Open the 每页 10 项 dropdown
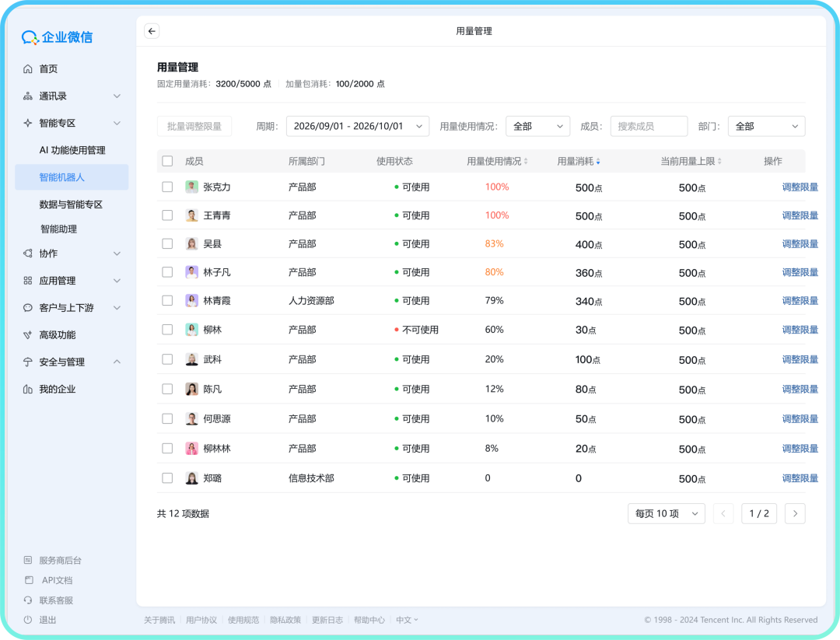 pyautogui.click(x=666, y=513)
